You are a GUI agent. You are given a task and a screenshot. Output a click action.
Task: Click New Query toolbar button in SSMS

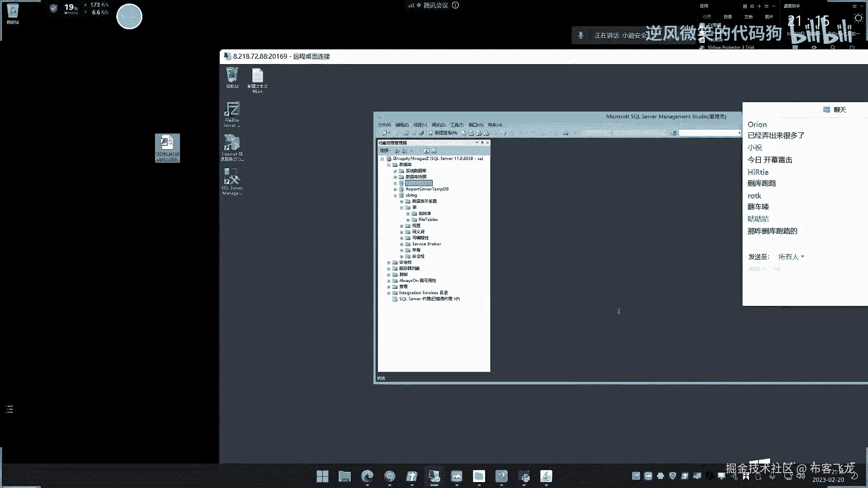click(443, 133)
